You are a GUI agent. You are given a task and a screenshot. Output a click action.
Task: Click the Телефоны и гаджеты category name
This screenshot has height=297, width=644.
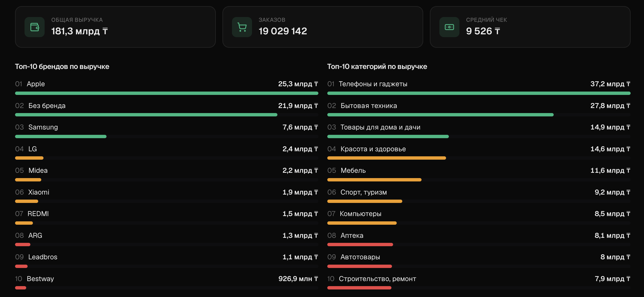click(373, 84)
